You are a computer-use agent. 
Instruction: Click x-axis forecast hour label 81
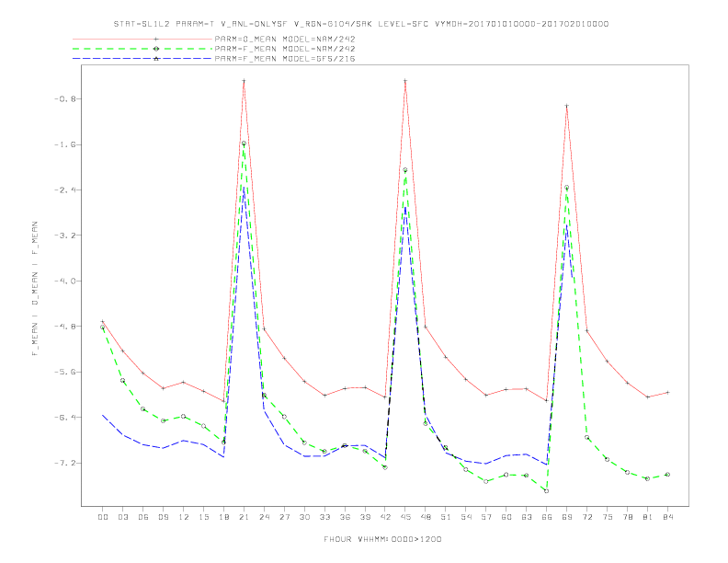pos(648,517)
